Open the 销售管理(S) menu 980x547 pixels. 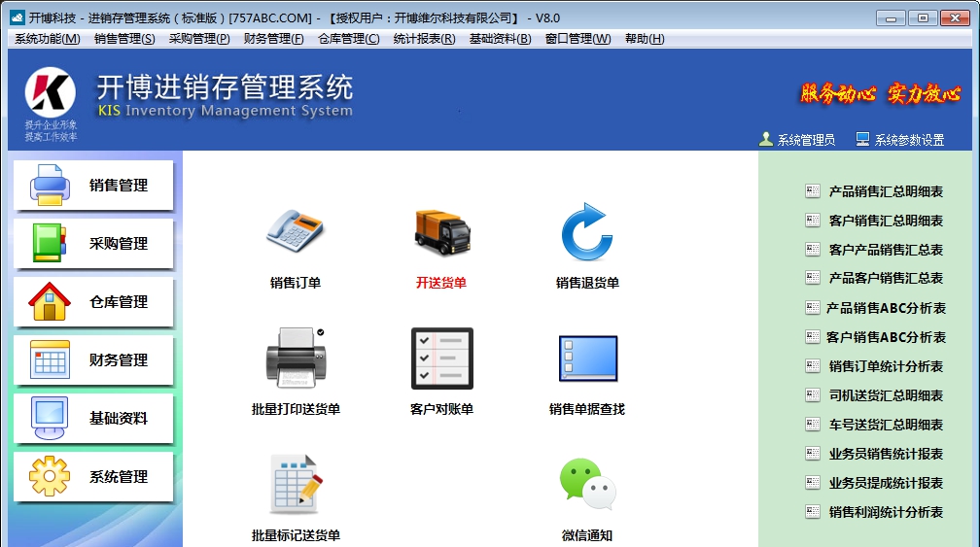pyautogui.click(x=124, y=39)
